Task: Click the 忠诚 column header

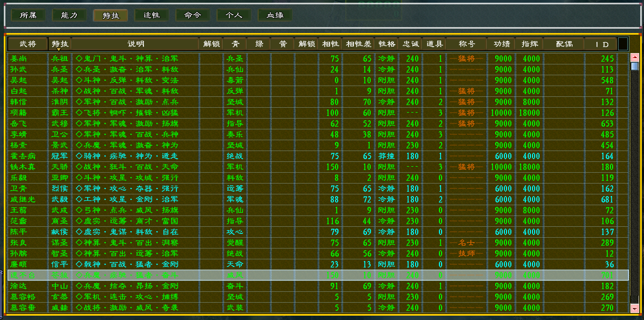Action: click(x=410, y=43)
